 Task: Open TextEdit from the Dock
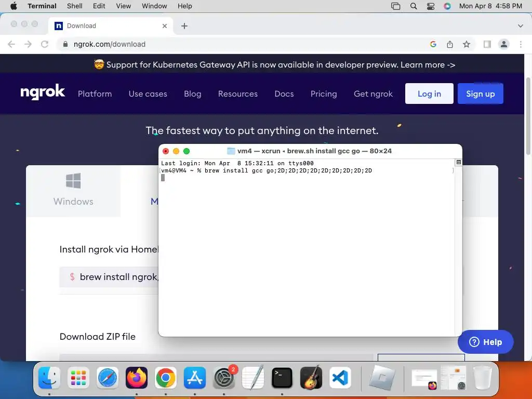tap(253, 378)
